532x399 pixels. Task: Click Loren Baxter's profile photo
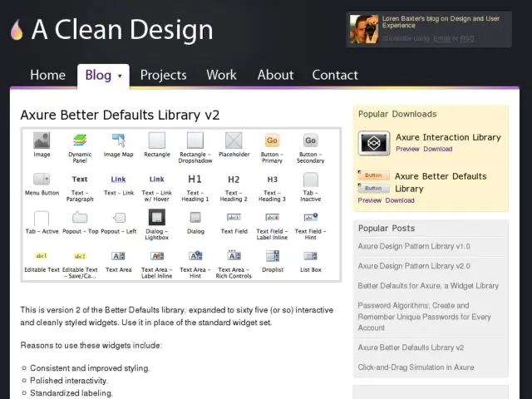point(364,29)
